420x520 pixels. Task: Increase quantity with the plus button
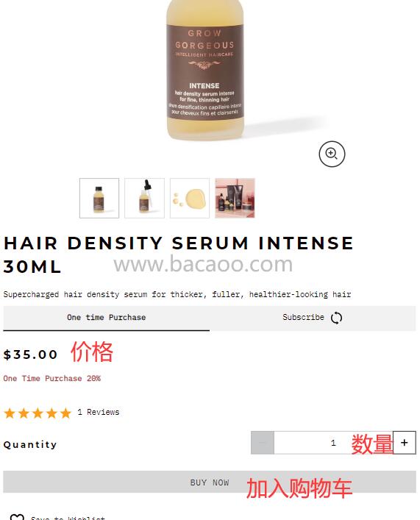404,442
